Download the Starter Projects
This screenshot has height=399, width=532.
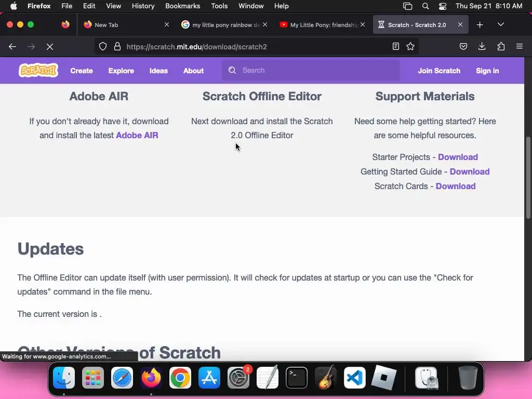click(458, 157)
